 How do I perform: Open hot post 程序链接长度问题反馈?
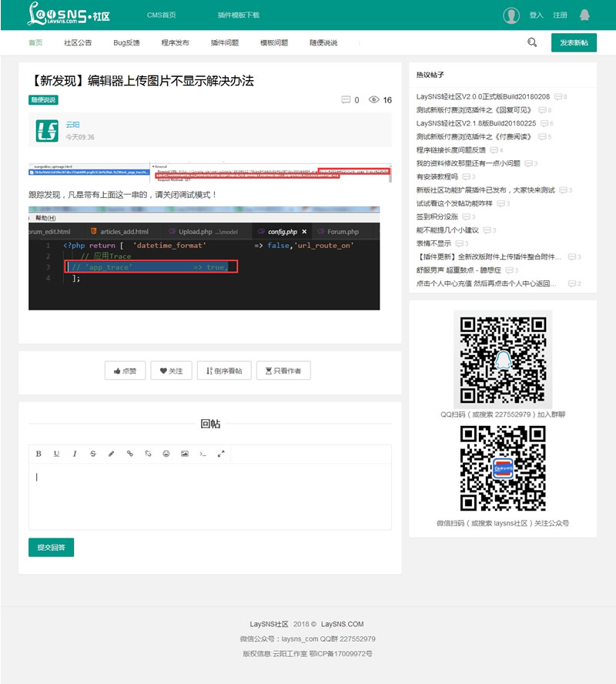[x=450, y=150]
